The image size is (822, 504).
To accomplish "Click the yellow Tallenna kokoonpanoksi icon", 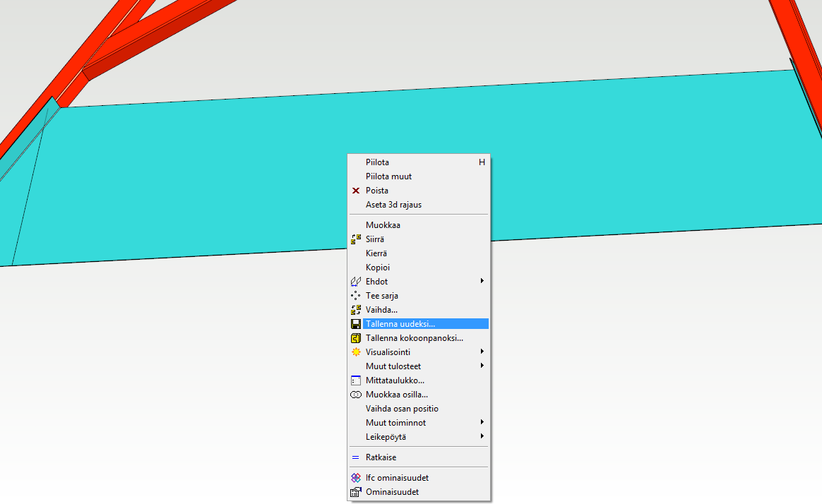I will point(356,338).
